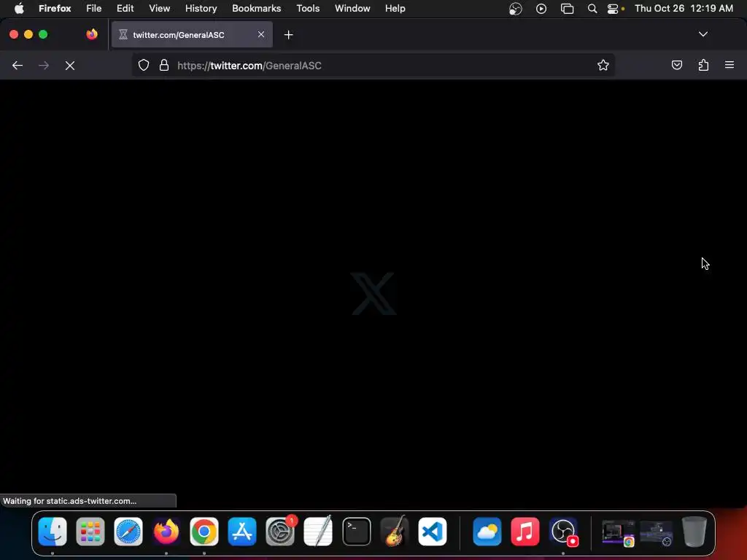The height and width of the screenshot is (560, 747).
Task: Open the File menu
Action: coord(94,9)
